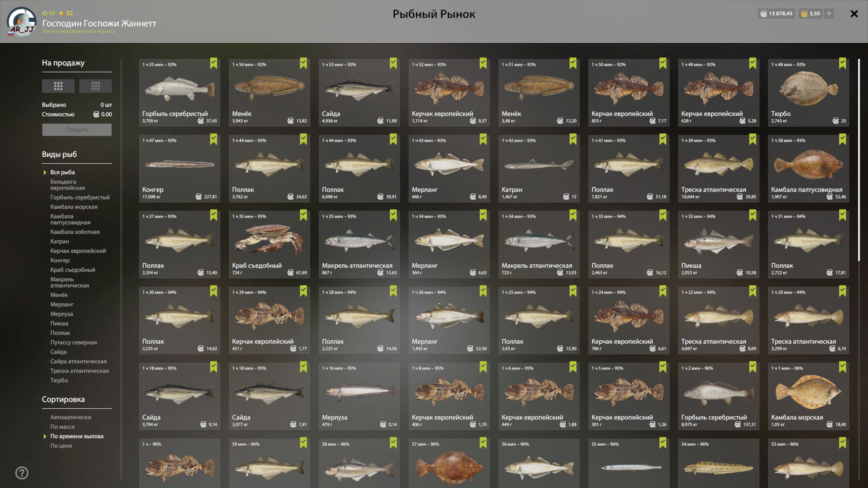Open the AR_JJ player avatar
Viewport: 868px width, 488px height.
click(x=22, y=22)
